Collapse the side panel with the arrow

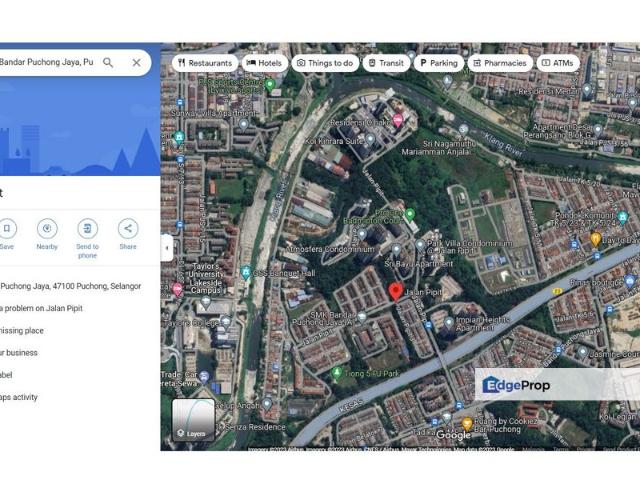tap(167, 248)
